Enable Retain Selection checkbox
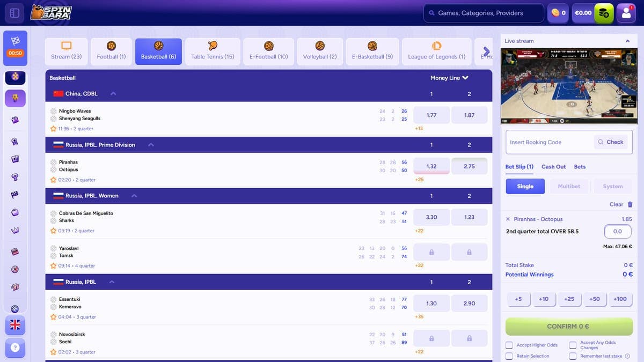644x362 pixels. pyautogui.click(x=509, y=356)
